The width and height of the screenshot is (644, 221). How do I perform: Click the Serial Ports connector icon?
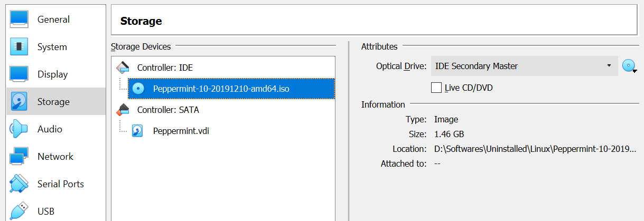coord(19,184)
